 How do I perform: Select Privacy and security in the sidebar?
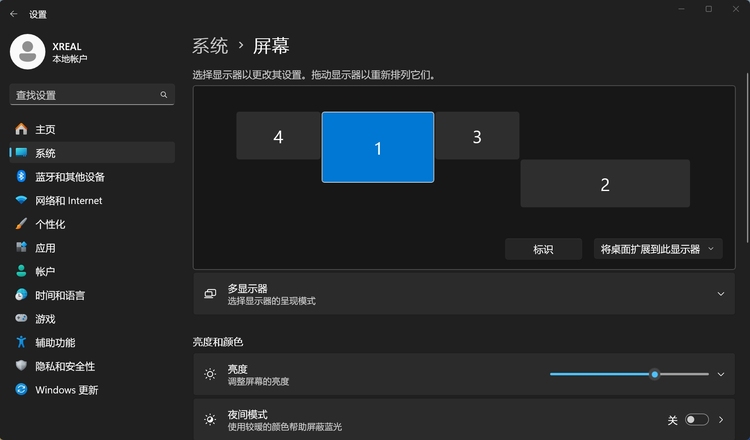(x=65, y=366)
